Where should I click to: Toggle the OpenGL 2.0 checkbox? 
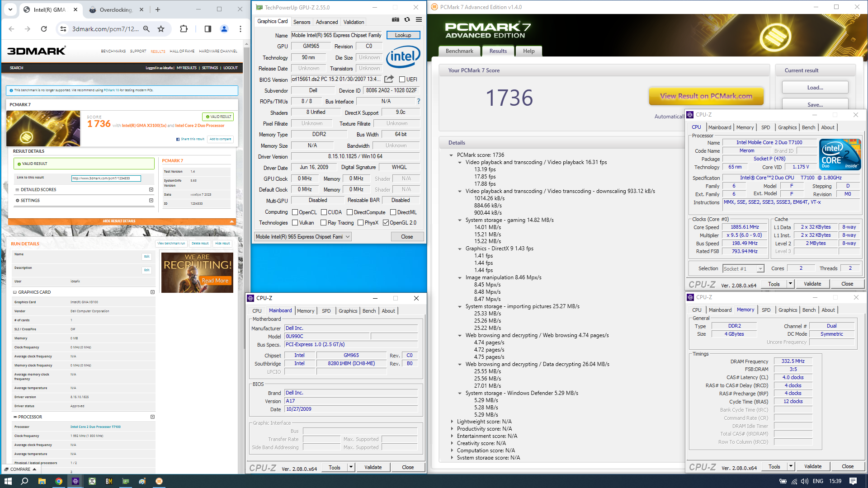pos(386,223)
